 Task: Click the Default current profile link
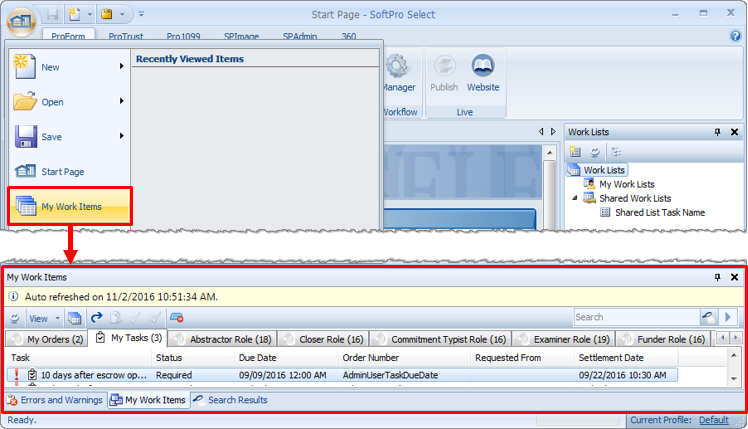tap(713, 420)
